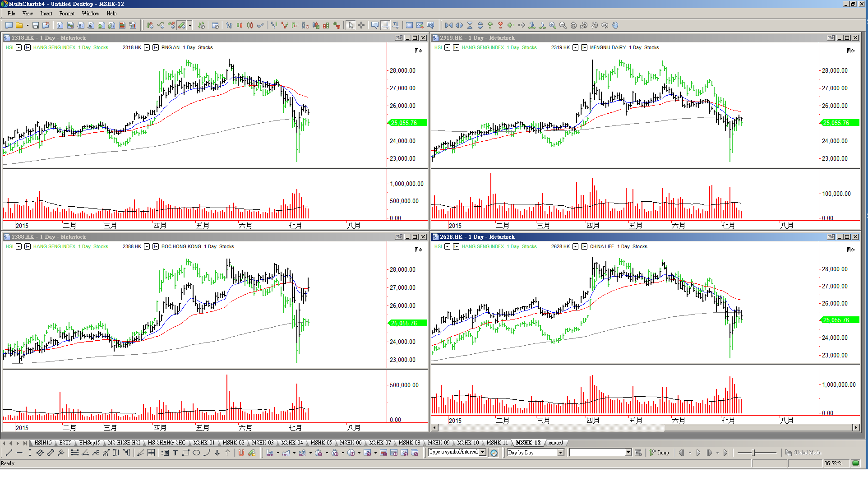Click the Zoom Out magnifier icon

click(563, 25)
